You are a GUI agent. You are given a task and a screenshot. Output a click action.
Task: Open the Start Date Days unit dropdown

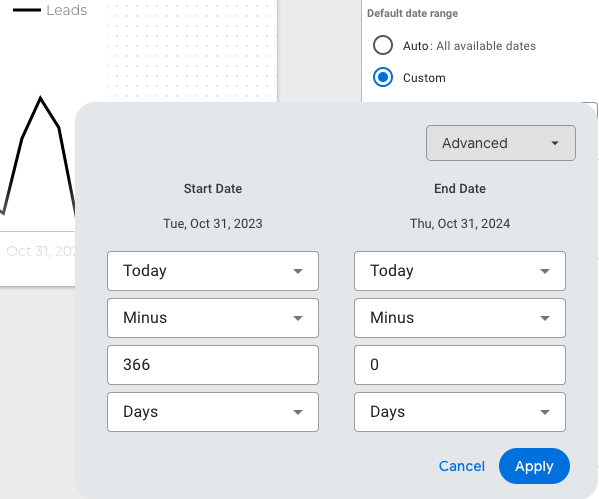pos(213,412)
